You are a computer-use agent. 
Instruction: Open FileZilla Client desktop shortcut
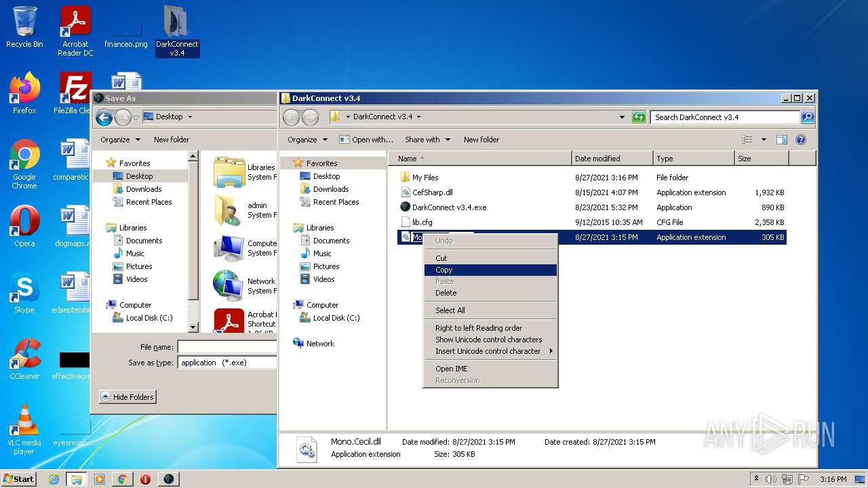[x=73, y=93]
